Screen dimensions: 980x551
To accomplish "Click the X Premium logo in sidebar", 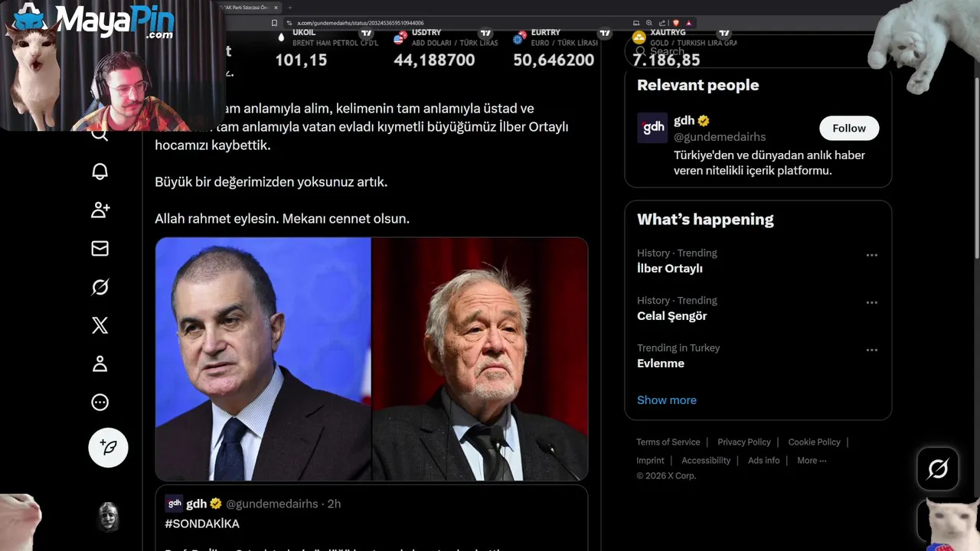I will coord(100,325).
